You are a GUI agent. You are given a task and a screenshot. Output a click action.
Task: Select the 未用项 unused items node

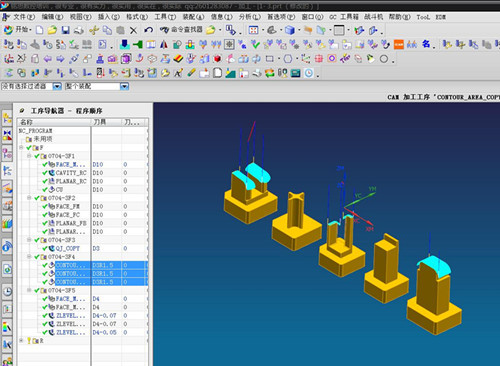(43, 139)
